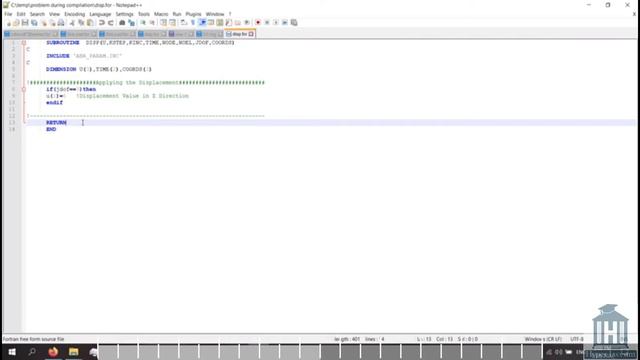This screenshot has height=360, width=640.
Task: Open the Tools menu
Action: pyautogui.click(x=144, y=14)
